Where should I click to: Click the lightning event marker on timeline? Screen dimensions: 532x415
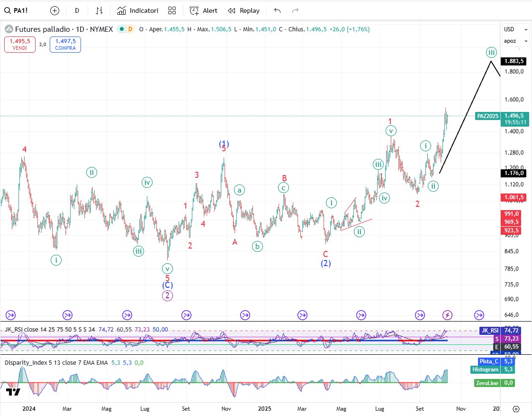(x=447, y=314)
